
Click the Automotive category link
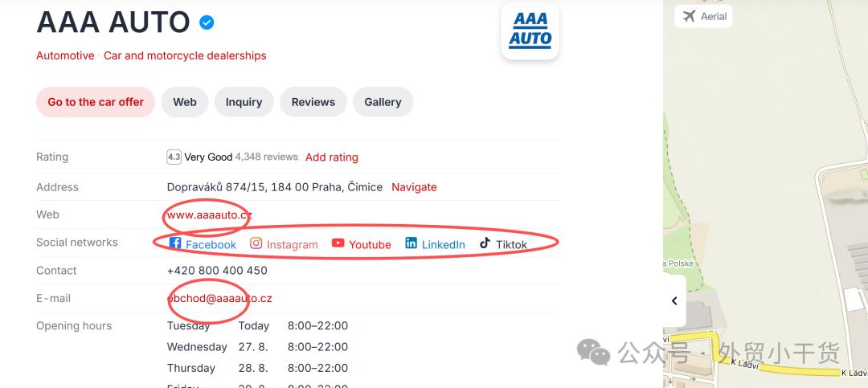pyautogui.click(x=65, y=55)
